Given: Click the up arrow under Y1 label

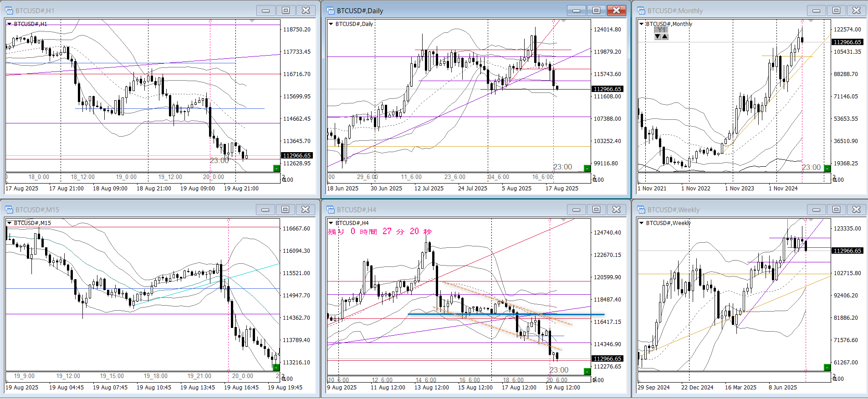Looking at the screenshot, I should click(x=665, y=36).
